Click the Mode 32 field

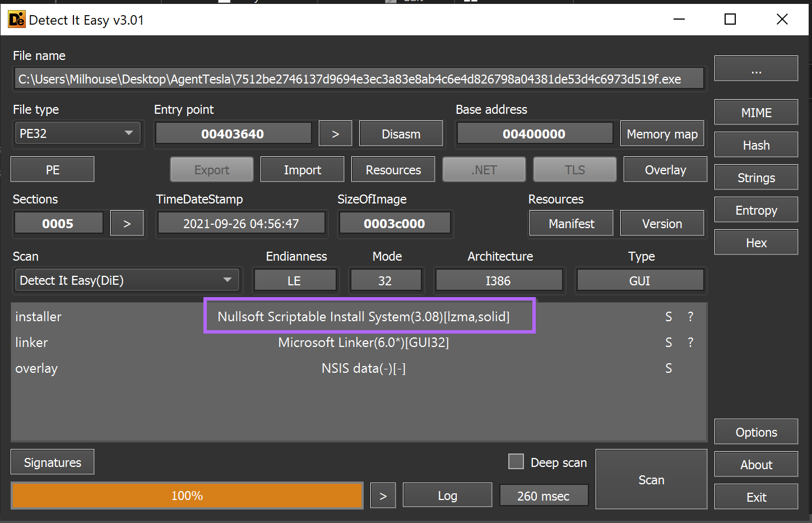(385, 280)
